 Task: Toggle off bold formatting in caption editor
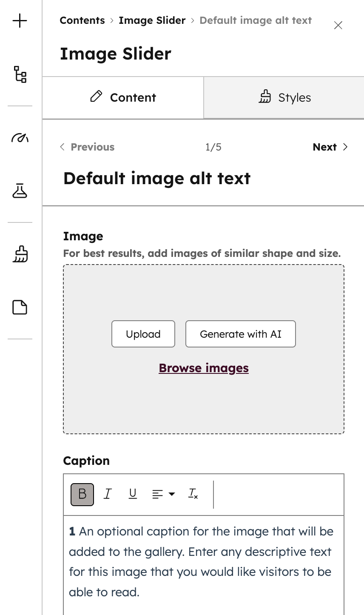point(82,494)
